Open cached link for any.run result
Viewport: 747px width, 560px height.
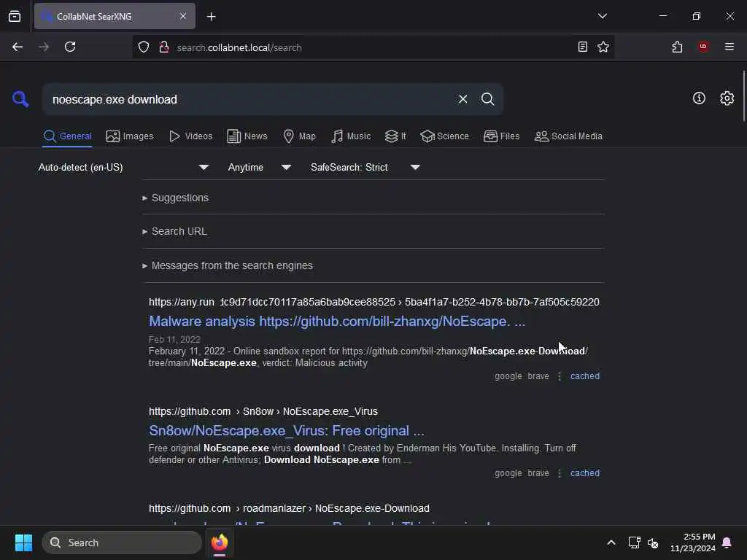point(584,376)
